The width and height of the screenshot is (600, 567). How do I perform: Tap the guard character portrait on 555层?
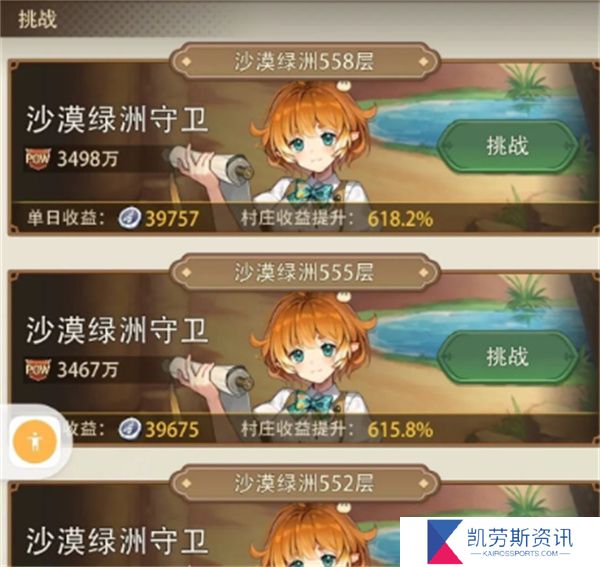(x=312, y=353)
